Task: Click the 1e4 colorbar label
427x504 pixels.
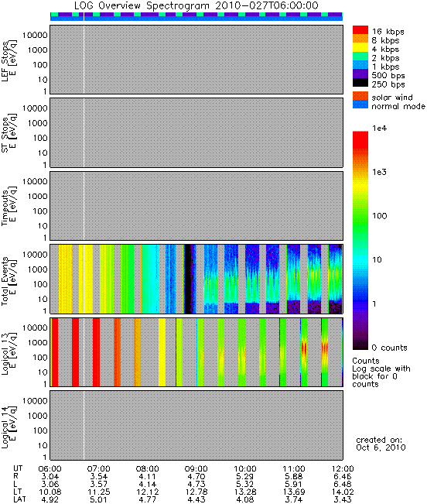Action: pyautogui.click(x=380, y=129)
